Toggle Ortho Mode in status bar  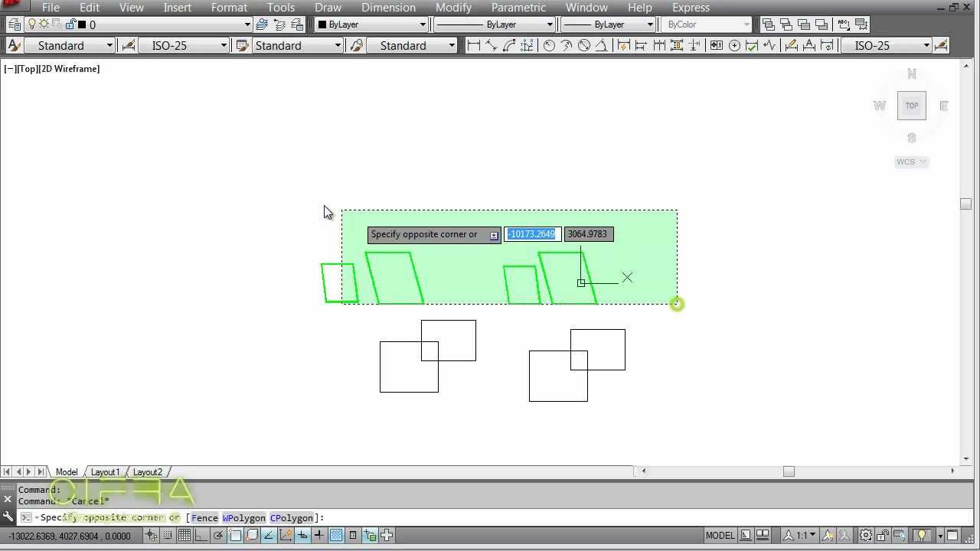[x=201, y=536]
